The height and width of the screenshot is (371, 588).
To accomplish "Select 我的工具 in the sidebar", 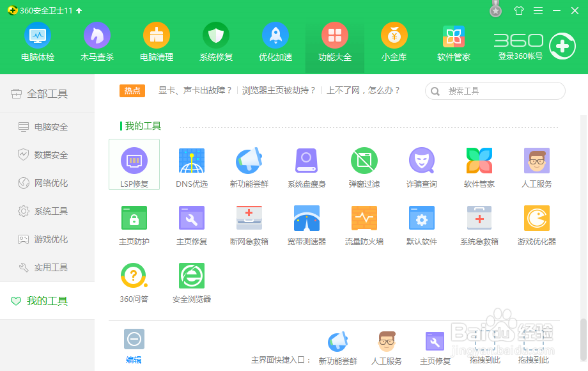I will click(47, 301).
